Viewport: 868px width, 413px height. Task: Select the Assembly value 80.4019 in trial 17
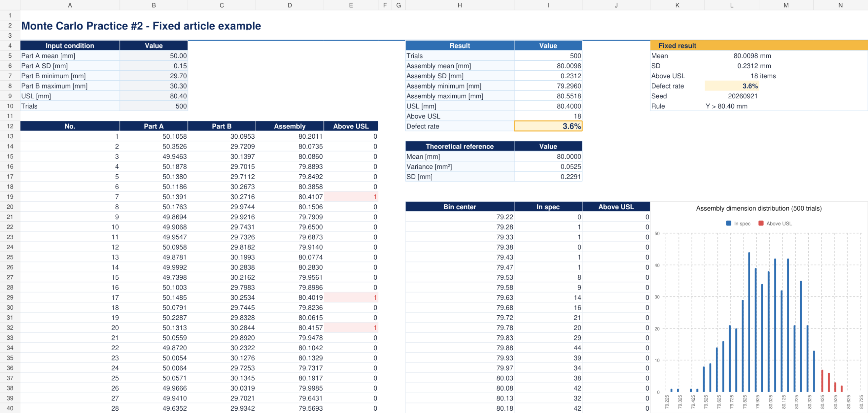(x=290, y=297)
